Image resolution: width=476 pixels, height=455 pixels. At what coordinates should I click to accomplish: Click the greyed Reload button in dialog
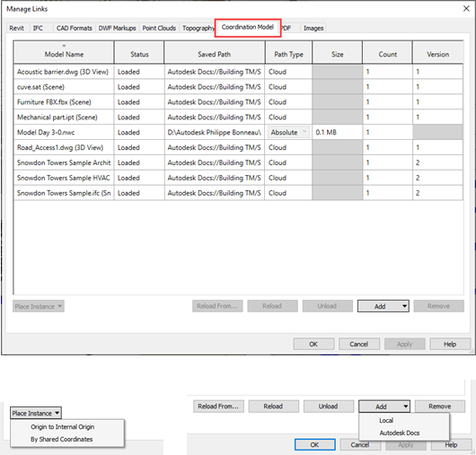272,306
